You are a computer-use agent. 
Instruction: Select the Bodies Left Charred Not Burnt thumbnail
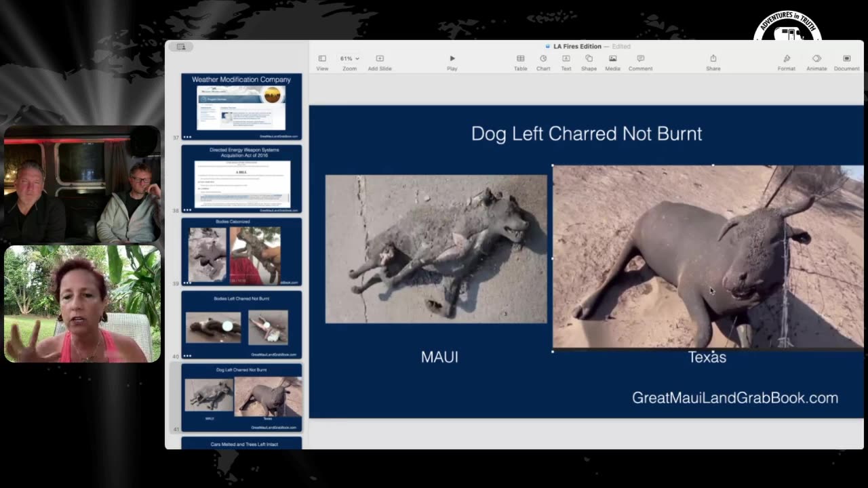click(241, 325)
